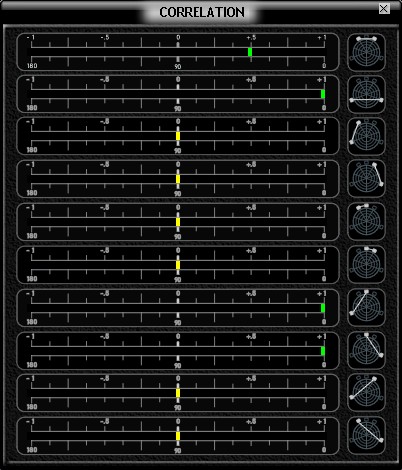
Task: Close the Correlation window
Action: click(384, 9)
